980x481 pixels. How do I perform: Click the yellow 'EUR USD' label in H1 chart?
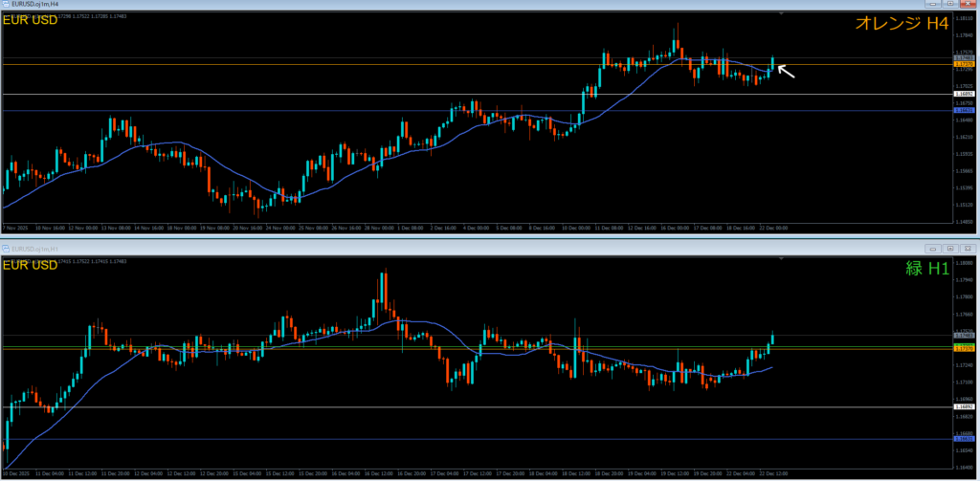31,263
